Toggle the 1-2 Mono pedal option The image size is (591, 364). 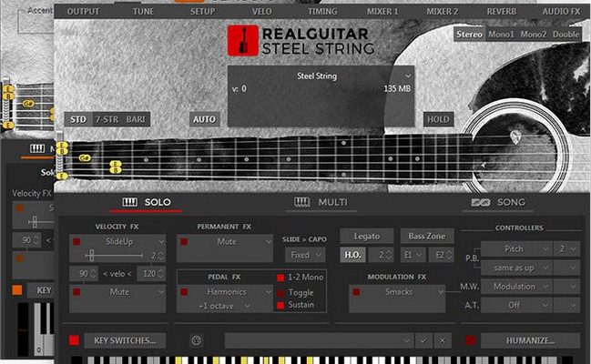point(280,277)
